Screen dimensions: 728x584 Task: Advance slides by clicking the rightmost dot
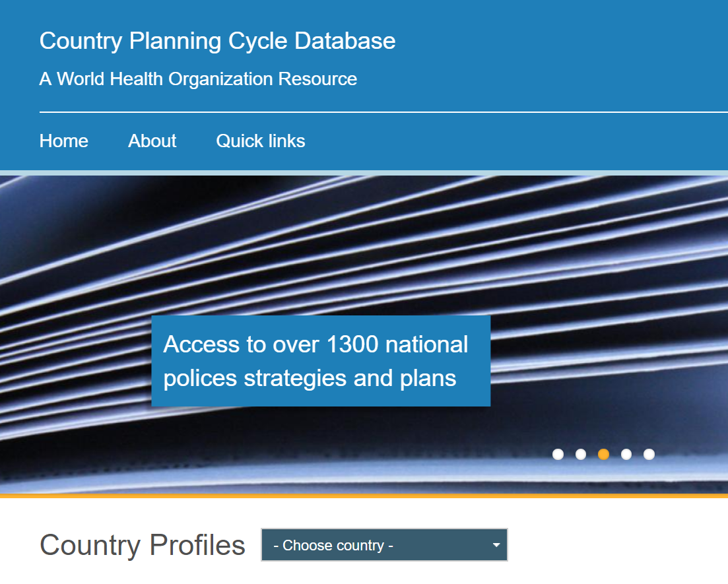(x=648, y=454)
